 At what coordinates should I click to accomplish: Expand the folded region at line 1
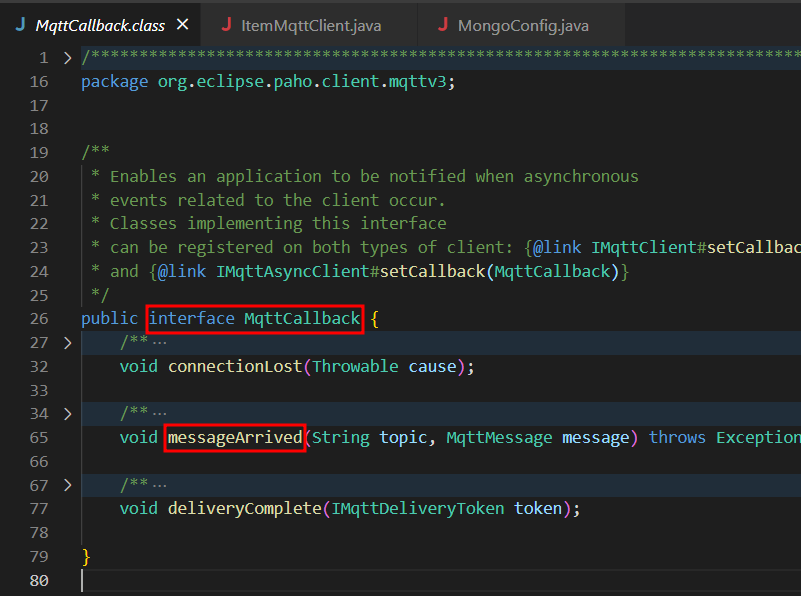(x=67, y=57)
